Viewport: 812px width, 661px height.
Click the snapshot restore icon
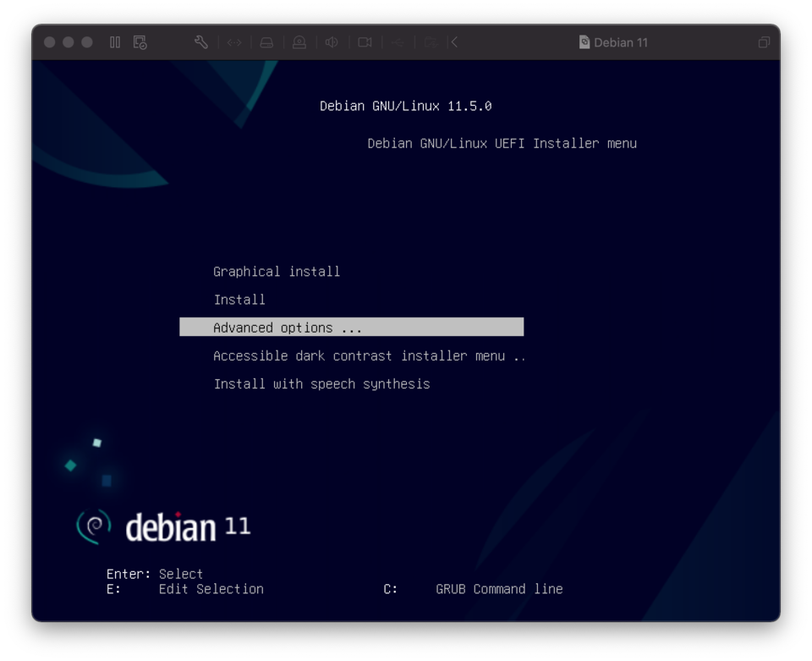[x=140, y=41]
